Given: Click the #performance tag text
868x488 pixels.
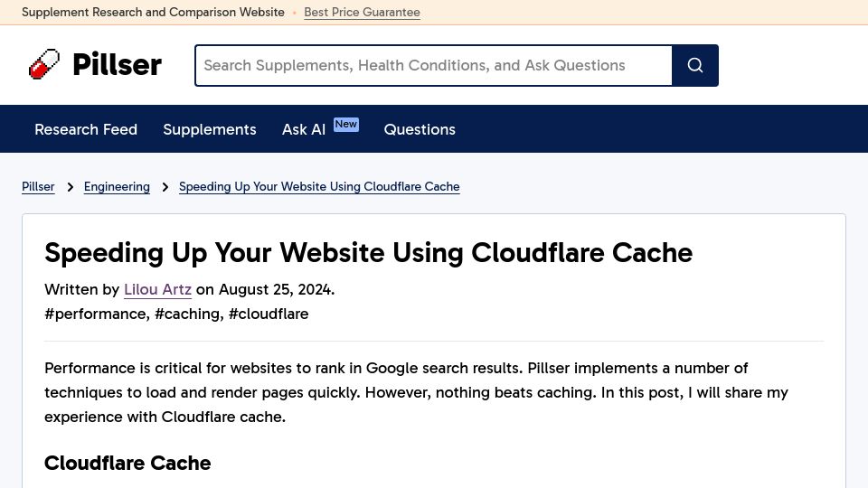Looking at the screenshot, I should (95, 314).
